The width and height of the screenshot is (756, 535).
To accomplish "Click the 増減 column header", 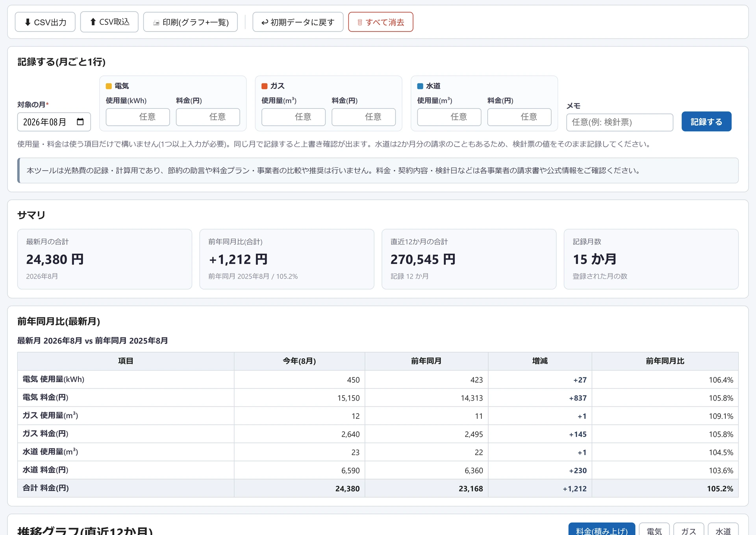I will [x=540, y=361].
